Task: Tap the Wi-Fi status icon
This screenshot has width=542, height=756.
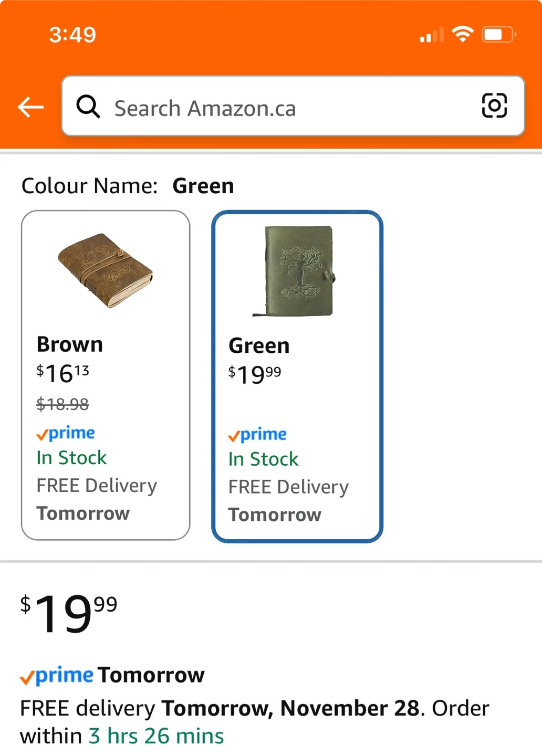Action: click(463, 34)
